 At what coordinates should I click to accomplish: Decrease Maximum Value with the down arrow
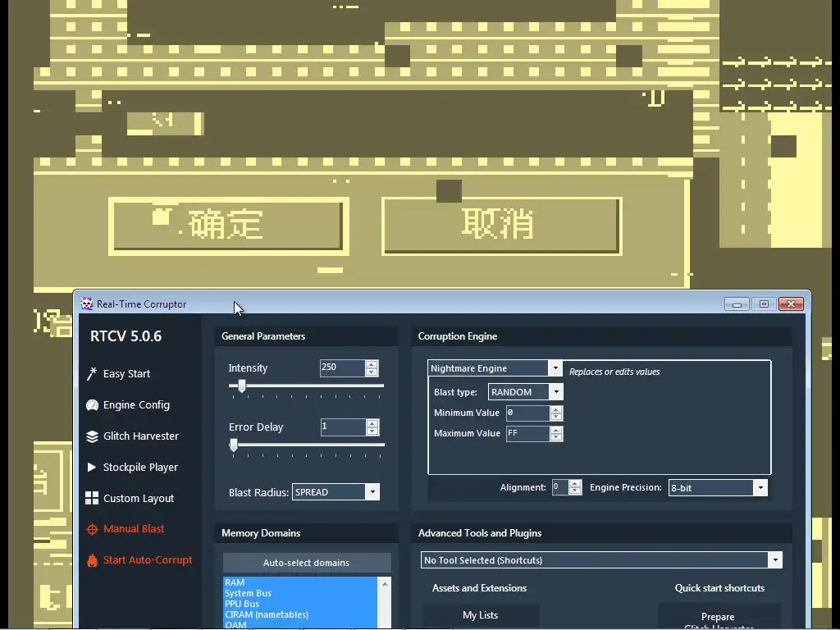click(x=556, y=437)
